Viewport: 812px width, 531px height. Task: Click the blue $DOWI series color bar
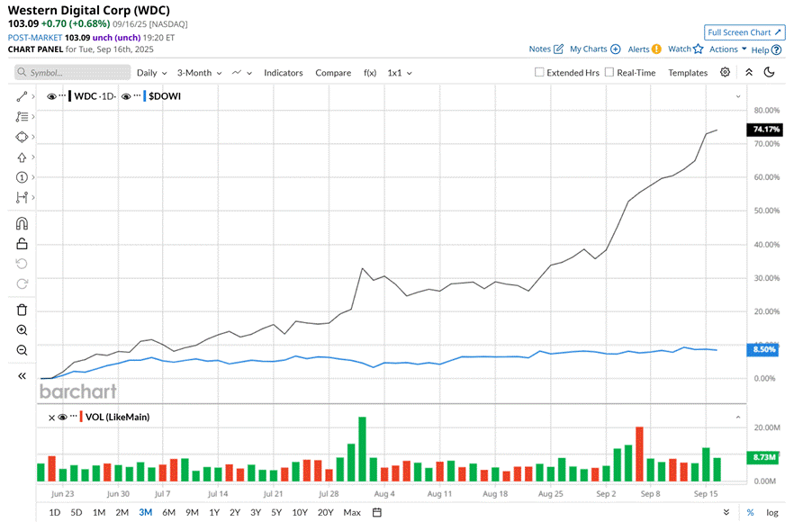144,96
